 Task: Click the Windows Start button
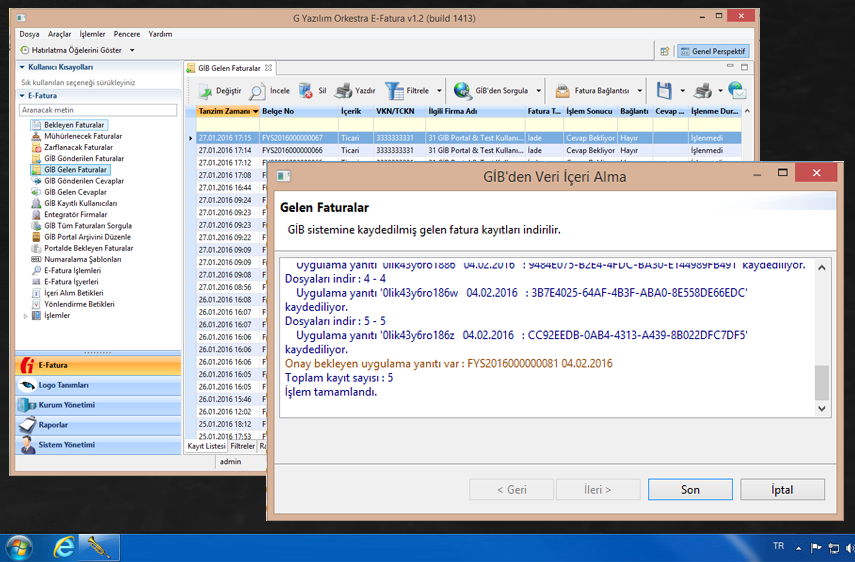(x=18, y=548)
